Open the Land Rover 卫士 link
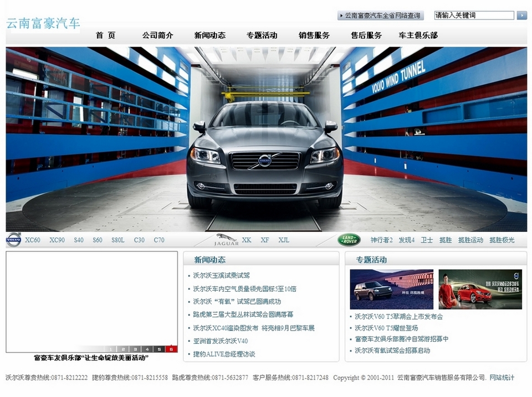532x397 pixels. (x=427, y=240)
